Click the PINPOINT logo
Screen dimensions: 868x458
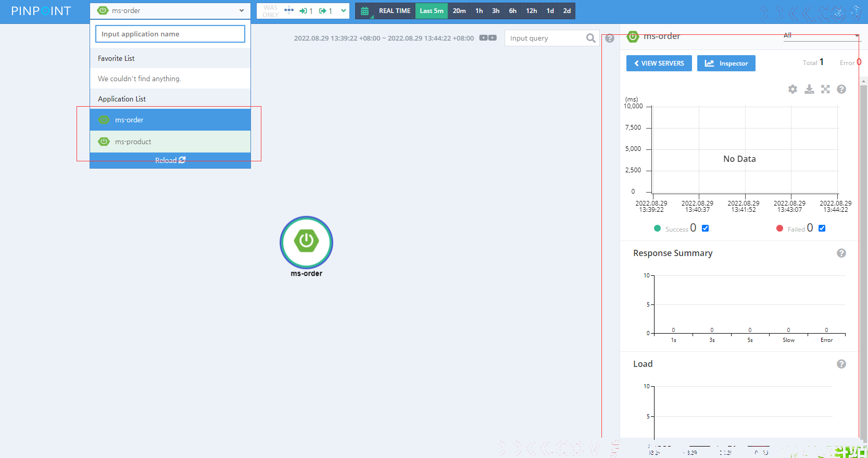41,11
